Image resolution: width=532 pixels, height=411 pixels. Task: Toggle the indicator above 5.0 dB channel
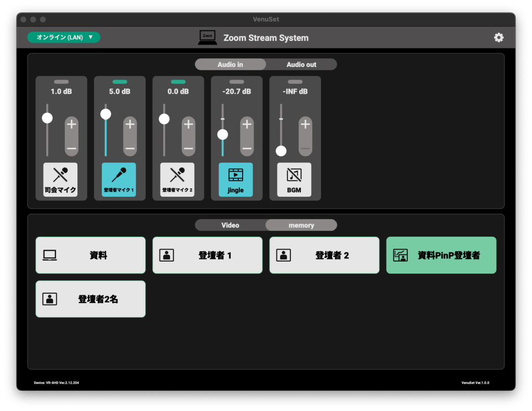(119, 82)
